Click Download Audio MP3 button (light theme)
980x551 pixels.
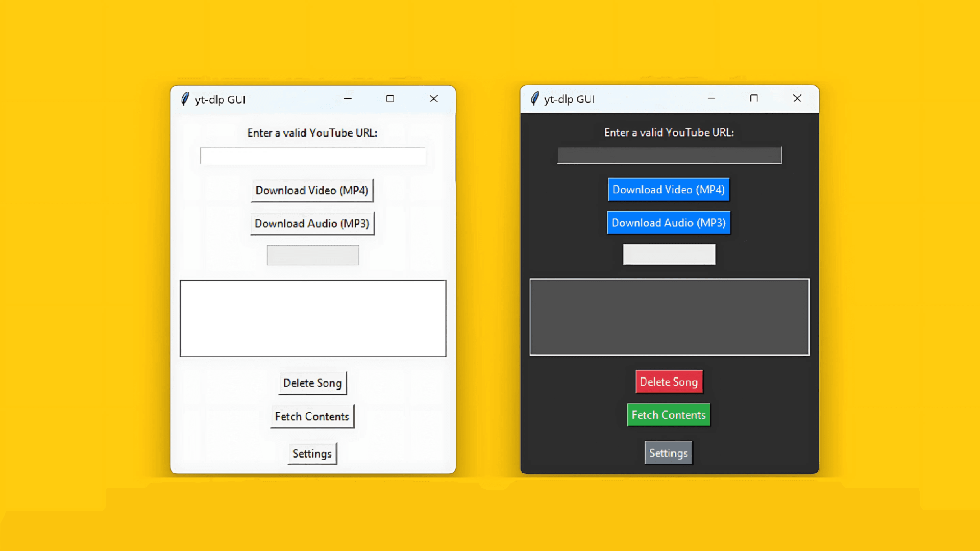pos(312,222)
